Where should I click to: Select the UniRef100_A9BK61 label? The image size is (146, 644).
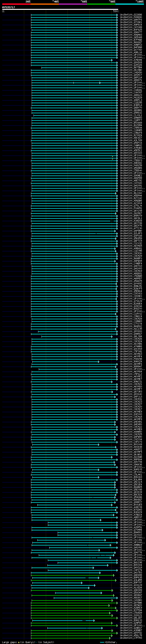pyautogui.click(x=131, y=249)
